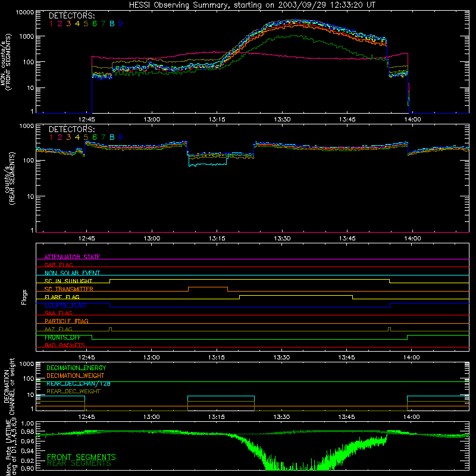The width and height of the screenshot is (476, 476).
Task: Select red detector 1 in front segments legend
Action: (x=51, y=24)
